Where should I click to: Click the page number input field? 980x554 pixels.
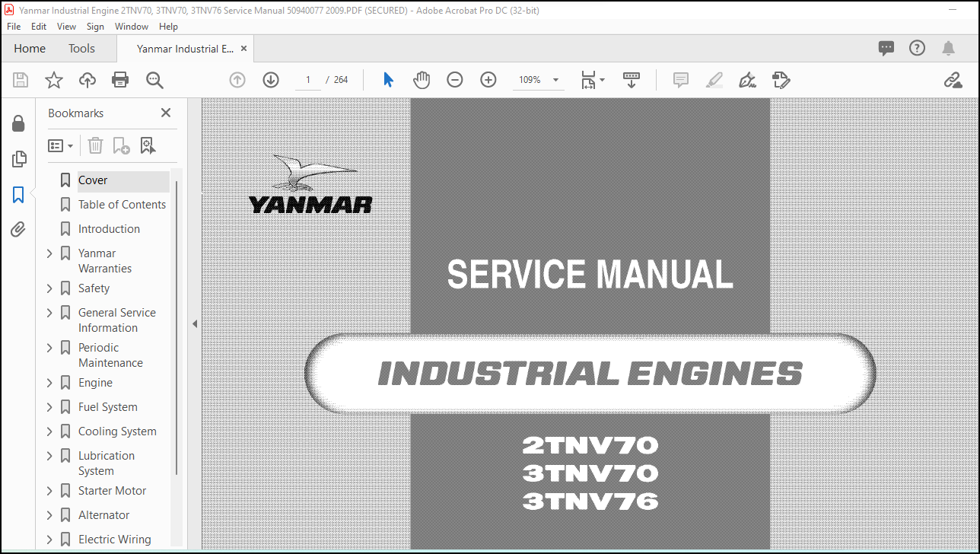[x=308, y=80]
